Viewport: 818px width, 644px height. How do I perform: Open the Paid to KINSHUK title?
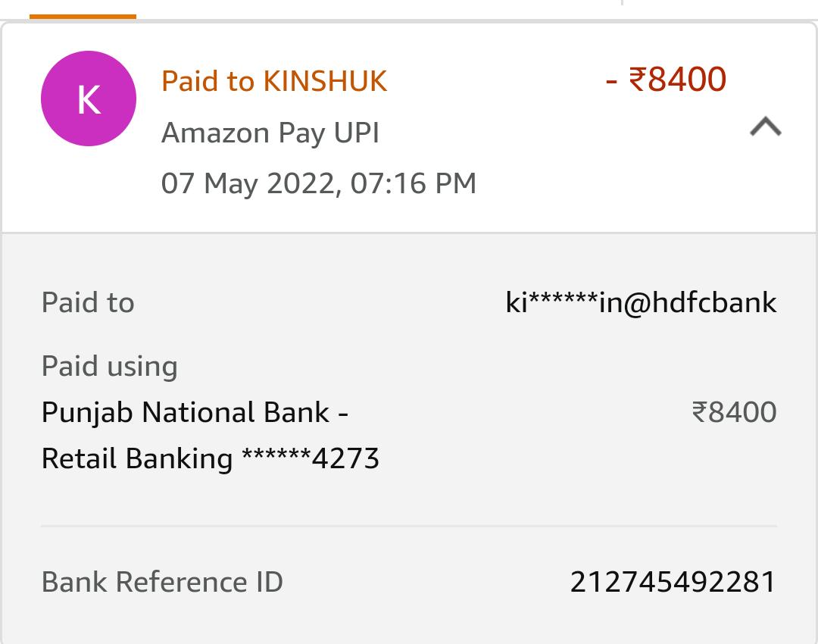[x=273, y=81]
